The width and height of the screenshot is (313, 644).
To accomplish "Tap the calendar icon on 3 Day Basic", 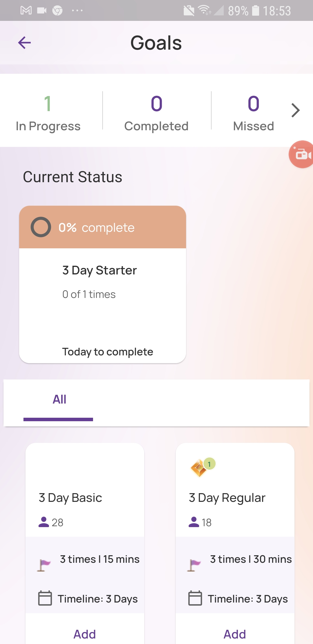I will (45, 598).
